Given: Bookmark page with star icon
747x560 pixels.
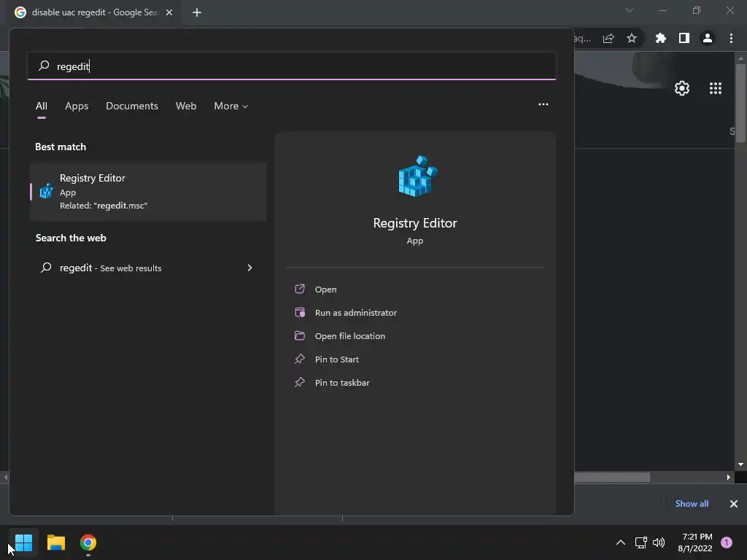Looking at the screenshot, I should (x=632, y=38).
